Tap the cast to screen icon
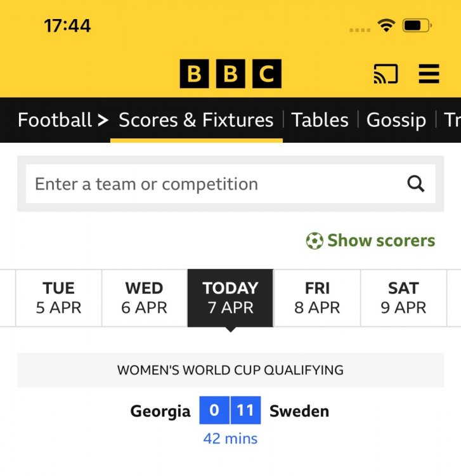The width and height of the screenshot is (461, 476). (x=386, y=74)
